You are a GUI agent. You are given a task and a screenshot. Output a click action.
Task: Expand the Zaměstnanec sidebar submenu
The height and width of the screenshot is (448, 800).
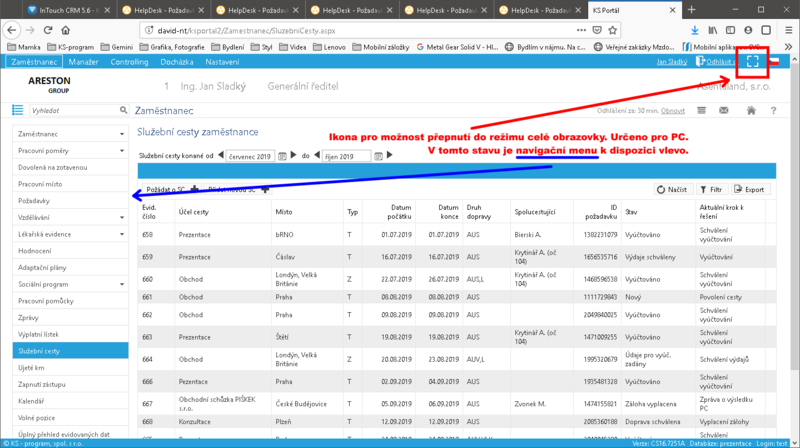click(122, 134)
